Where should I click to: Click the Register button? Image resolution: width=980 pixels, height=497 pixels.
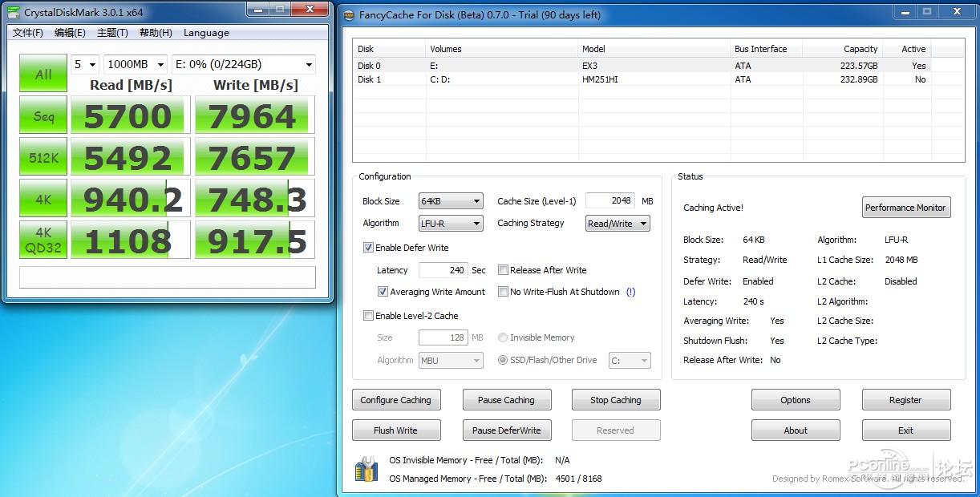coord(906,400)
